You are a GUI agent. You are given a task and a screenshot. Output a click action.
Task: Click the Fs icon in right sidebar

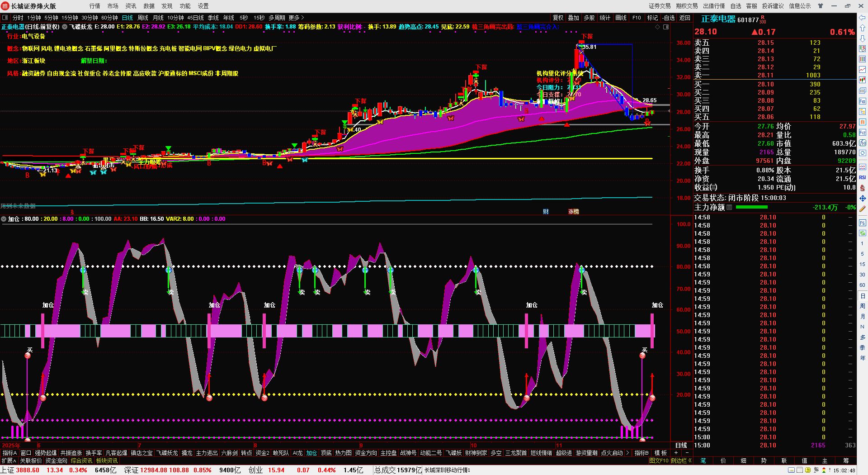pyautogui.click(x=863, y=223)
